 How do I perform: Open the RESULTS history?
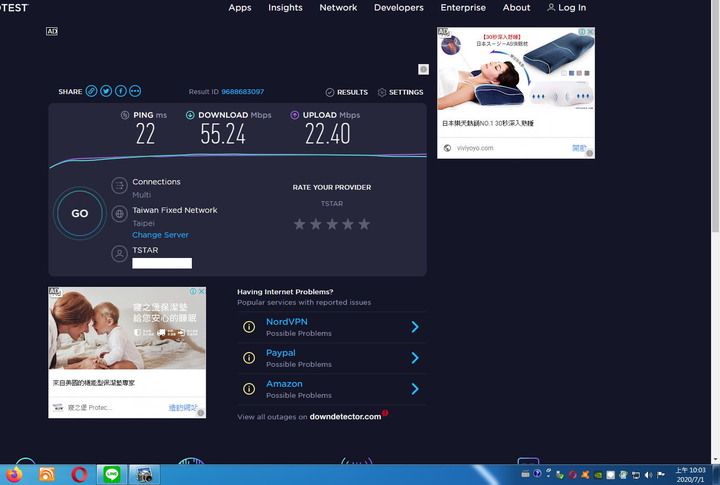(347, 92)
